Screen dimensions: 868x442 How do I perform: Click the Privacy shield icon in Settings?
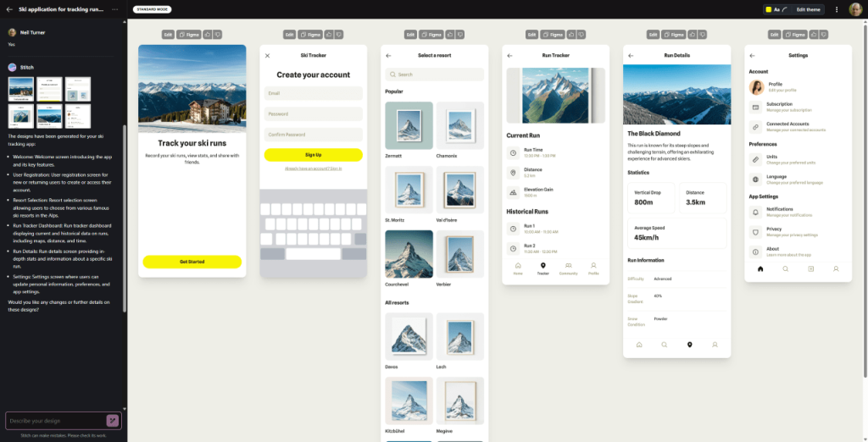(755, 232)
